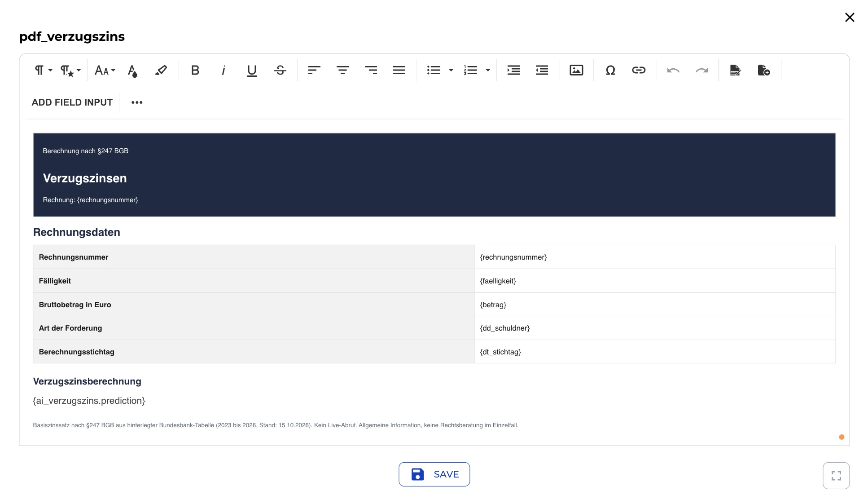Viewport: 868px width, 504px height.
Task: Decrease paragraph indent
Action: [x=542, y=70]
